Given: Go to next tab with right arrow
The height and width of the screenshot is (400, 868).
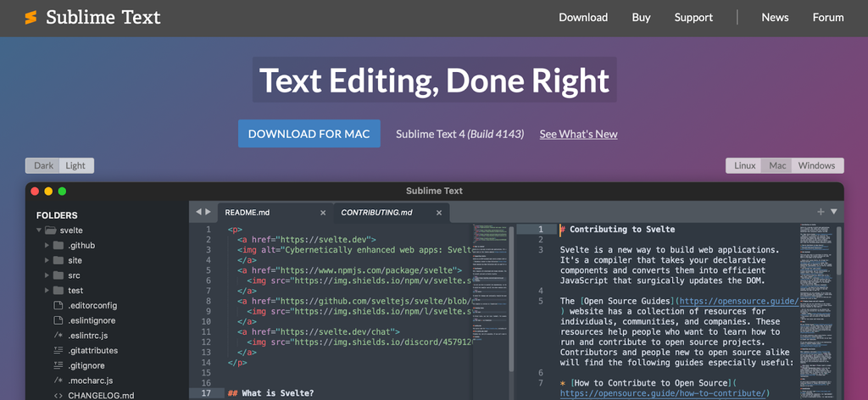Looking at the screenshot, I should pos(208,212).
